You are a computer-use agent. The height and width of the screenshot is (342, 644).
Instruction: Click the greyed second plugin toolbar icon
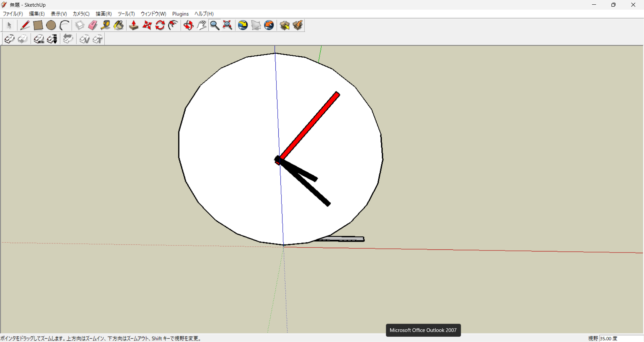(x=22, y=39)
